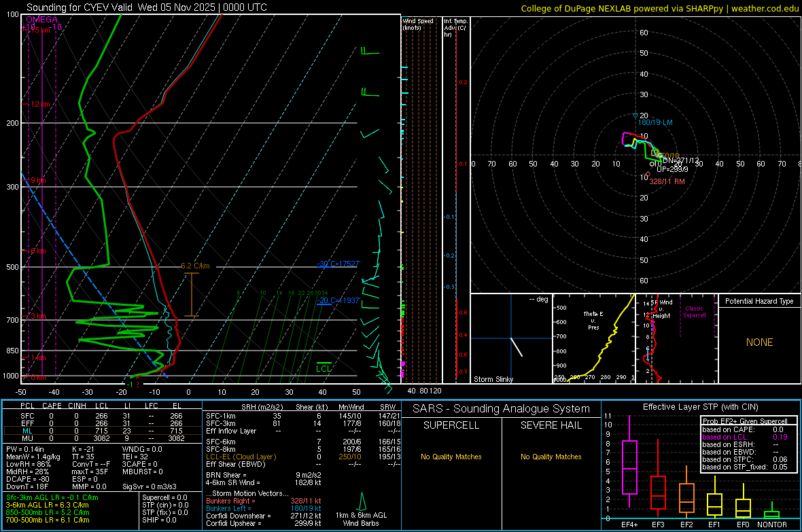Viewport: 802px width, 532px height.
Task: Click the Storm Slinky label
Action: tap(493, 379)
